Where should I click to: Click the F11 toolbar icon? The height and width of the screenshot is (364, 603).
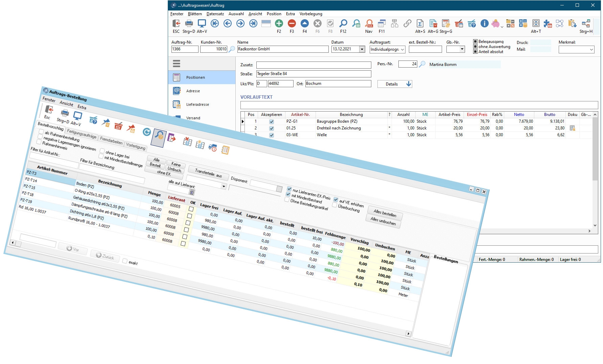click(x=382, y=23)
